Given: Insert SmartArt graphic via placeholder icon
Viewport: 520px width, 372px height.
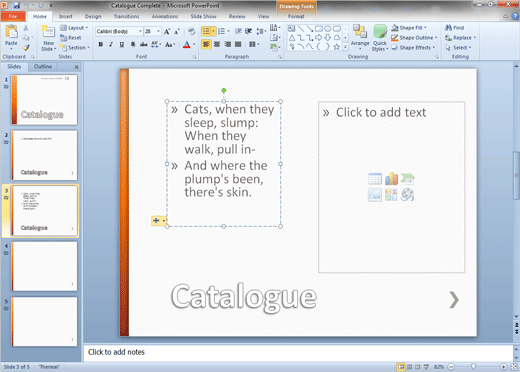Looking at the screenshot, I should [x=407, y=179].
